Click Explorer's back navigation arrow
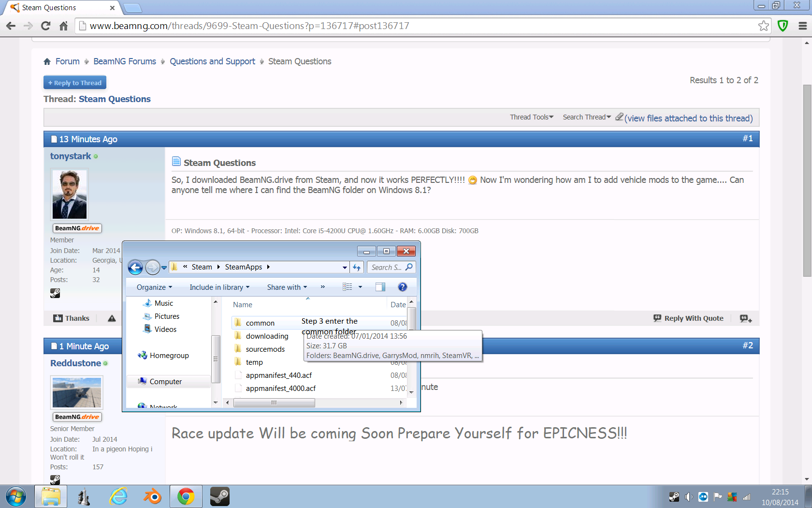Screen dimensions: 812x508 (x=135, y=267)
